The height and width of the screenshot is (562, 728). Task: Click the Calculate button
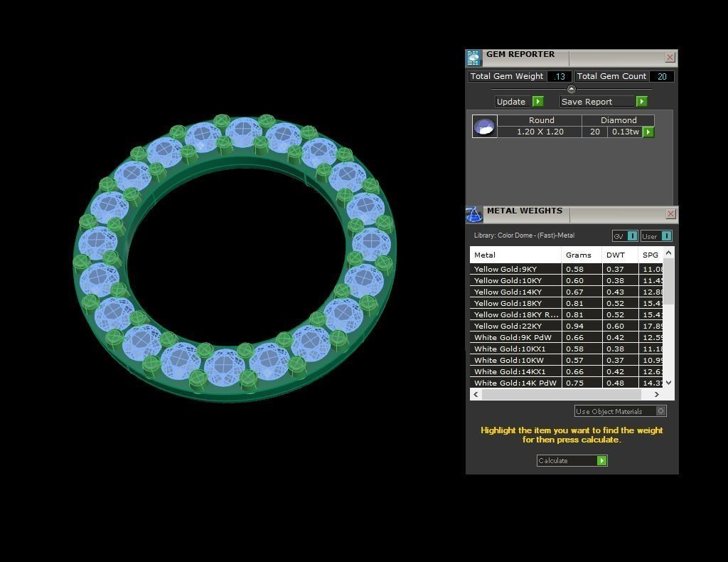tap(572, 461)
